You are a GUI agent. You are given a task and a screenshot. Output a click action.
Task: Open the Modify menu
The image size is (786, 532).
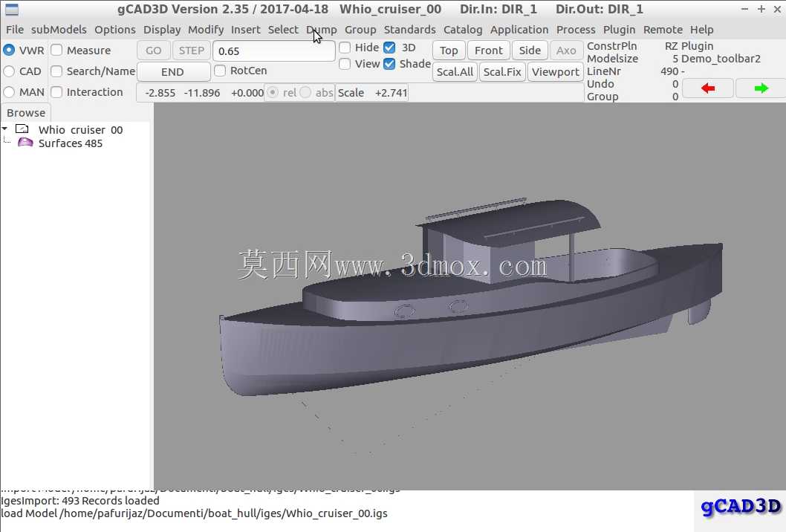206,30
